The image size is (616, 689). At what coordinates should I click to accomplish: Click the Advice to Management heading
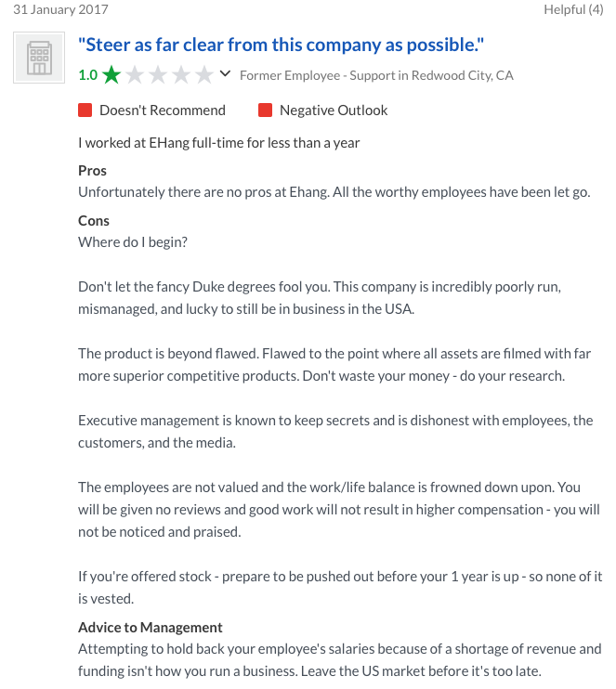(x=151, y=628)
